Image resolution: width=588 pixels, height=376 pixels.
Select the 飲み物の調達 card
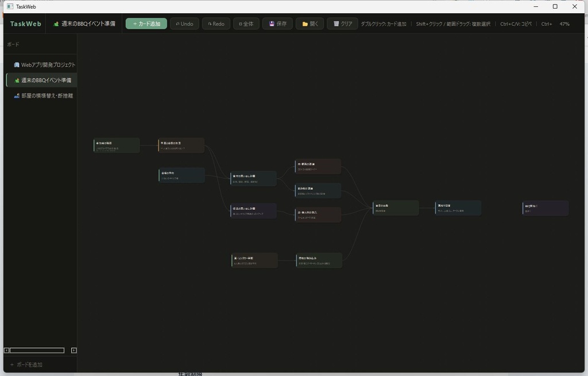318,191
